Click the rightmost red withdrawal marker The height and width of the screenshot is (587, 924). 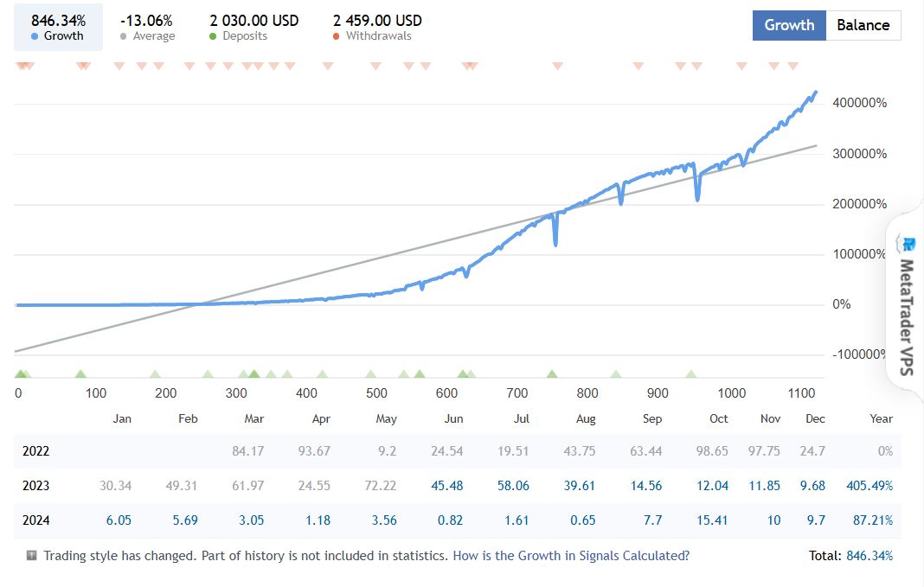click(x=792, y=66)
